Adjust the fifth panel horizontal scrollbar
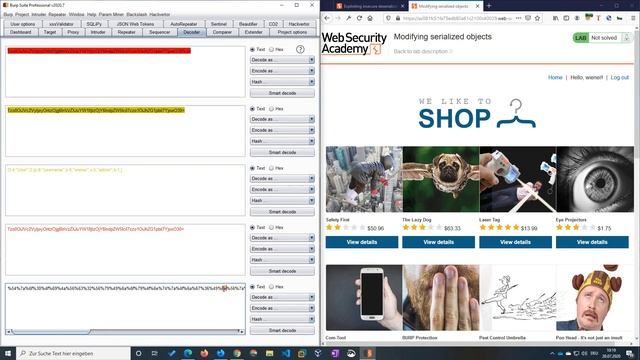Image resolution: width=640 pixels, height=360 pixels. 51,332
